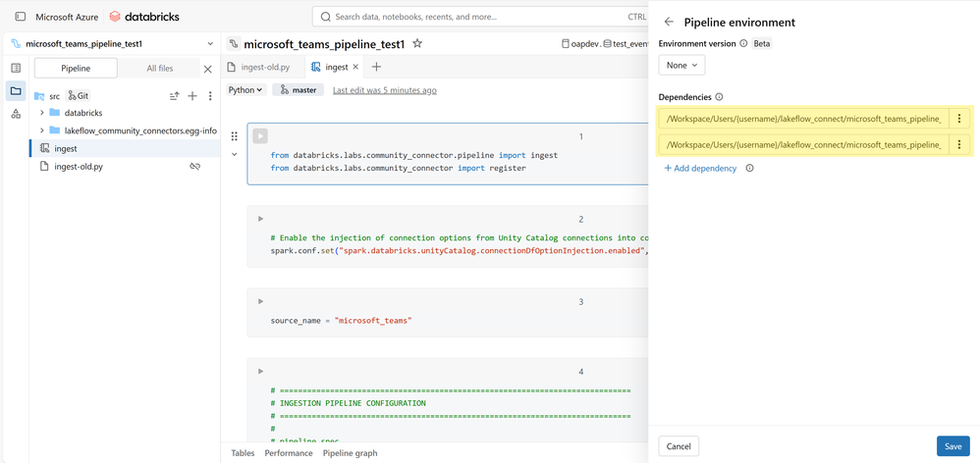The height and width of the screenshot is (463, 980).
Task: Switch to the All files tab
Action: coord(160,68)
